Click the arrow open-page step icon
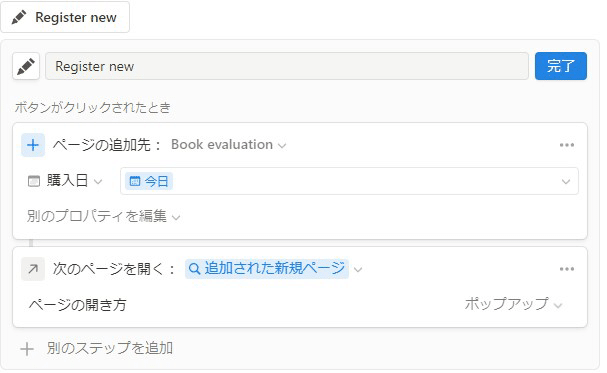Viewport: 607px width, 373px height. coord(33,269)
